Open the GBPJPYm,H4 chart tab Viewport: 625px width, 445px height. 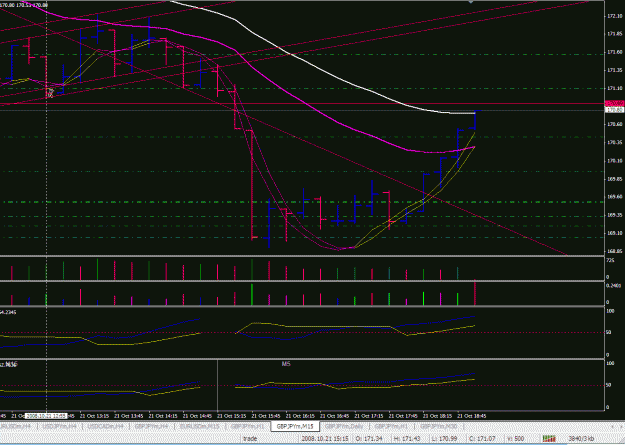(151, 426)
